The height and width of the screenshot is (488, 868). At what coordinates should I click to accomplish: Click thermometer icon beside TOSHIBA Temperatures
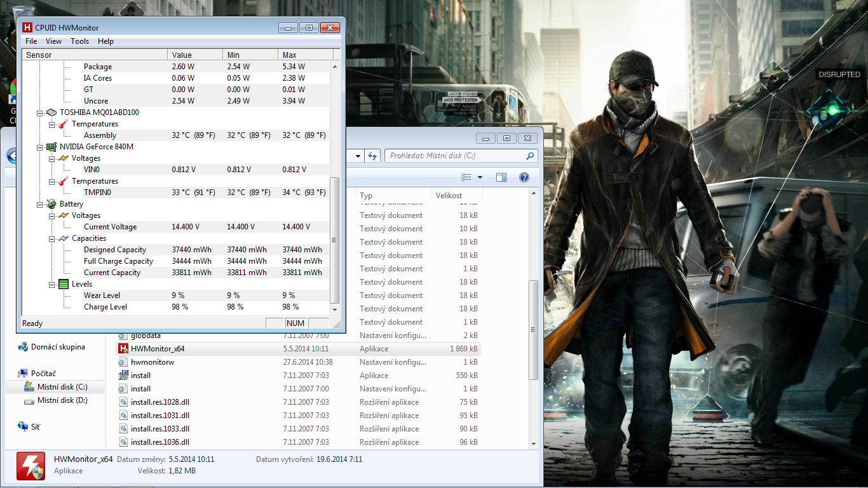point(63,124)
